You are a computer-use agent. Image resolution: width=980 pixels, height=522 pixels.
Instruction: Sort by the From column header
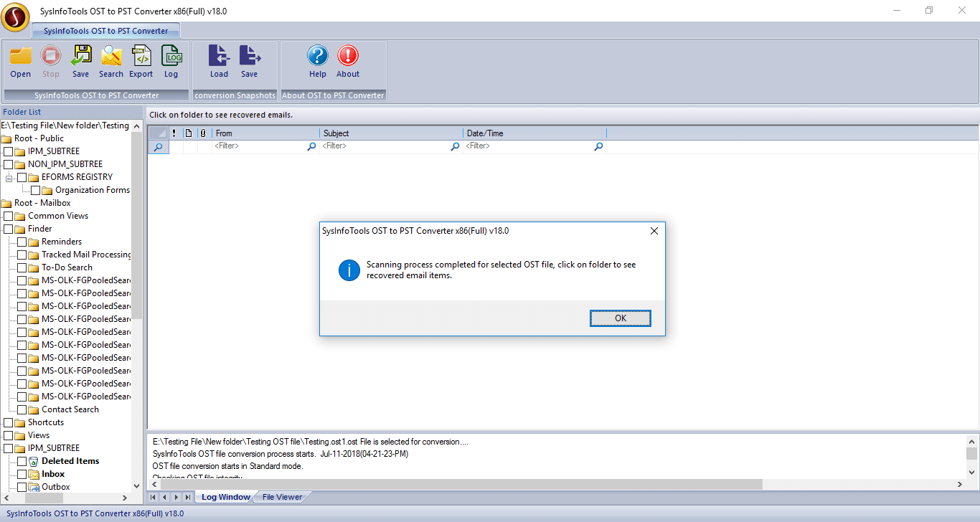click(266, 133)
